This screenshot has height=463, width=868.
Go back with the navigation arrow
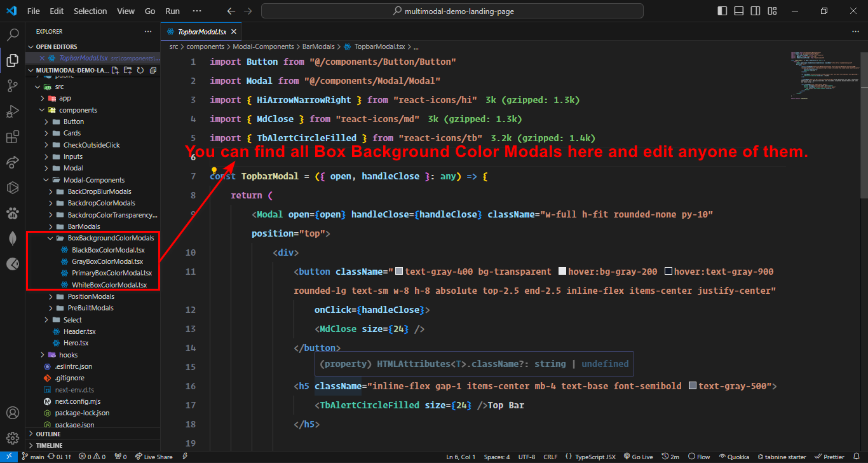pos(231,11)
